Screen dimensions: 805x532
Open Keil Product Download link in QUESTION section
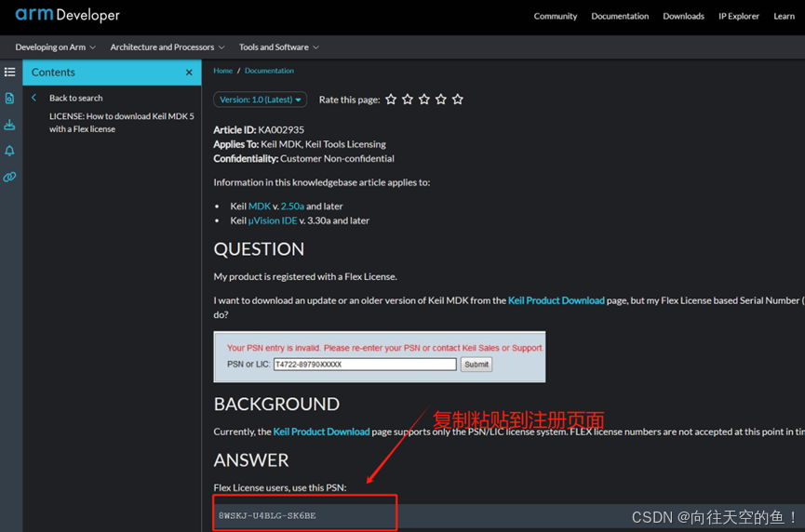pyautogui.click(x=556, y=300)
